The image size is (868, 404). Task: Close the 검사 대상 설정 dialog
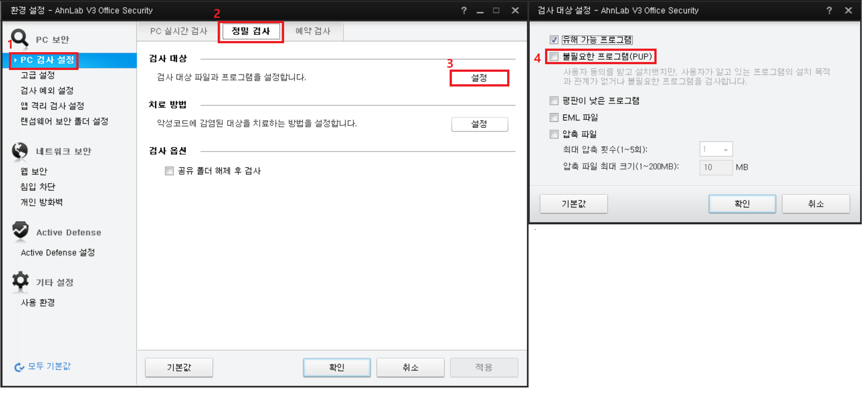(x=848, y=10)
